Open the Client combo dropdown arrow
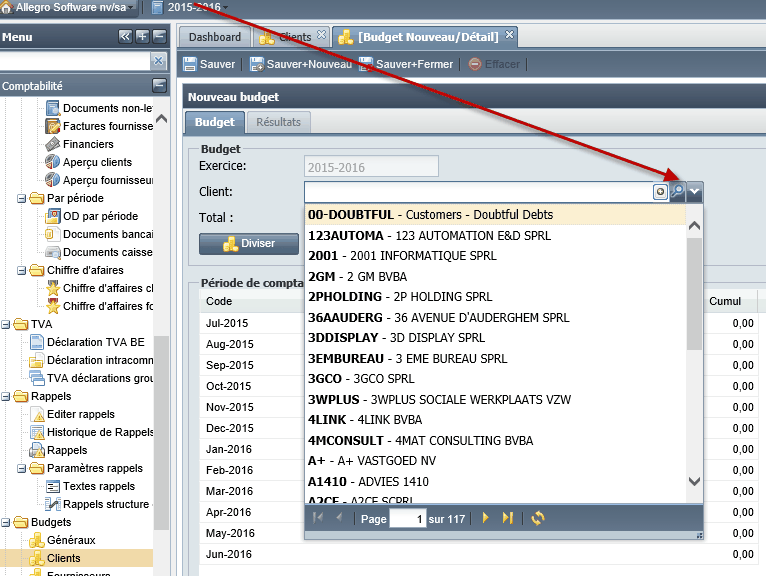Viewport: 766px width, 576px height. (x=694, y=192)
